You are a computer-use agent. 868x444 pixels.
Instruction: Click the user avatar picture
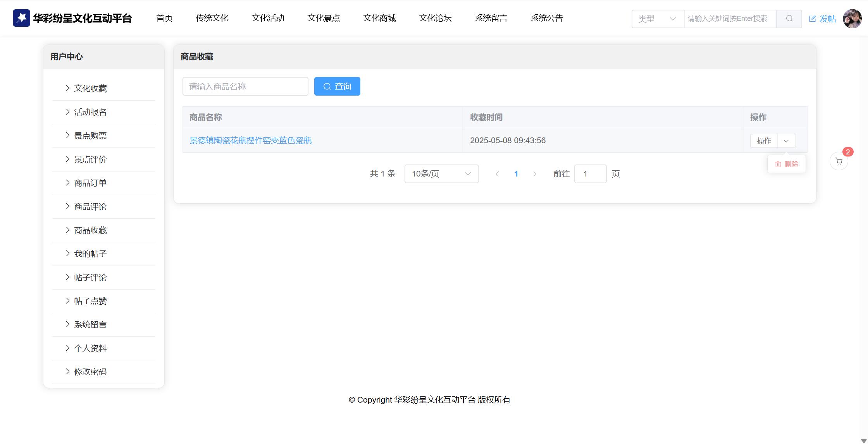click(852, 19)
